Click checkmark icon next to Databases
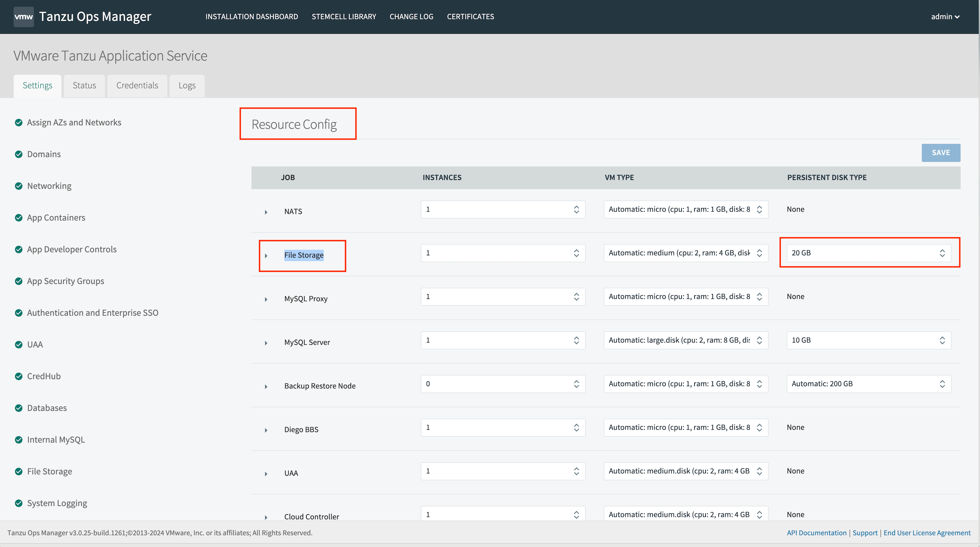 [19, 408]
